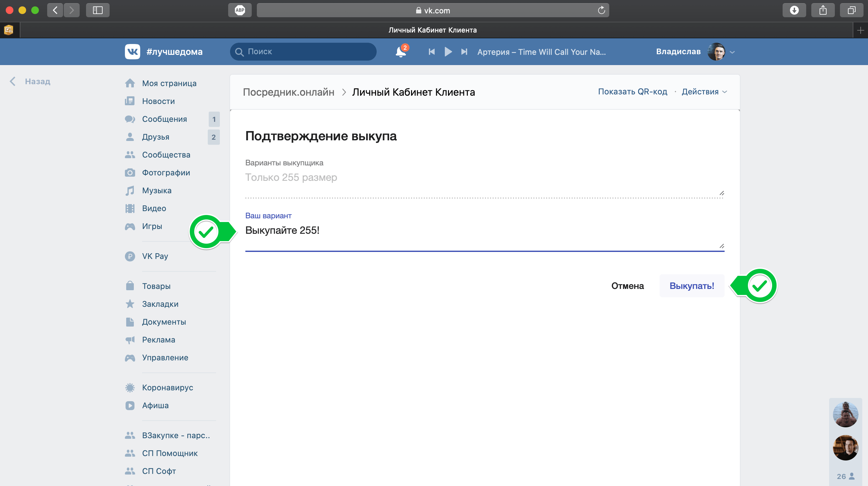
Task: Click the VK logo icon
Action: pos(133,52)
